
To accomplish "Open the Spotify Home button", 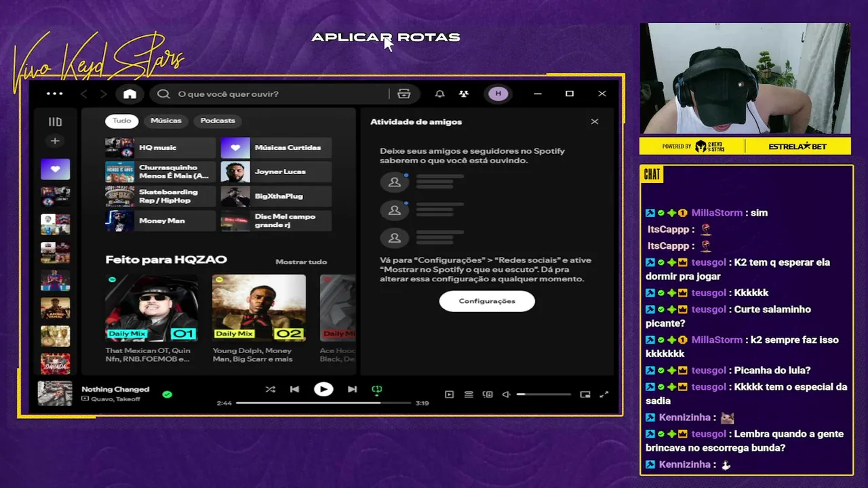I will 130,94.
